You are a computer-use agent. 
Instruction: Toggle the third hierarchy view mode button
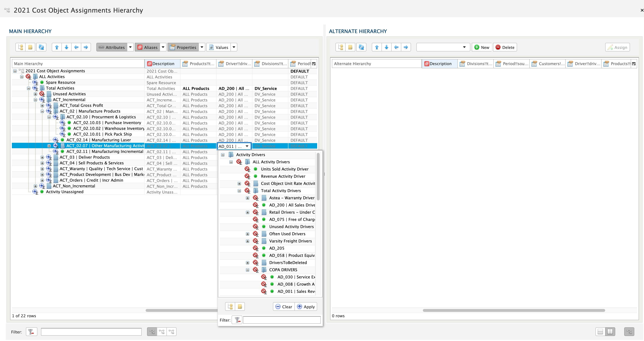pyautogui.click(x=172, y=331)
